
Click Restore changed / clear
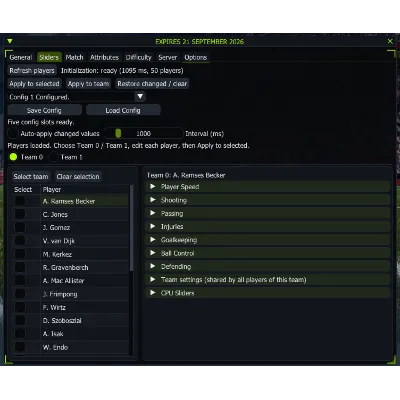tap(152, 84)
